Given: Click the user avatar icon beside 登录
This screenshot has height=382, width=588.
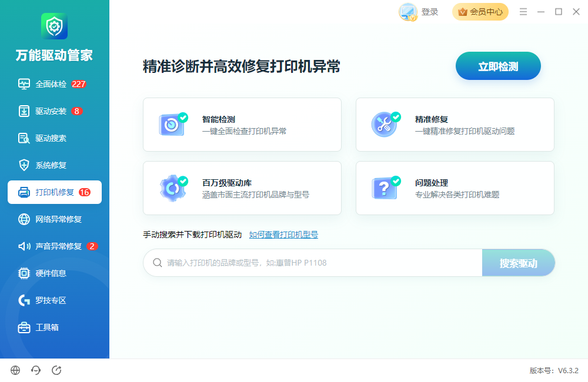Looking at the screenshot, I should click(x=408, y=12).
